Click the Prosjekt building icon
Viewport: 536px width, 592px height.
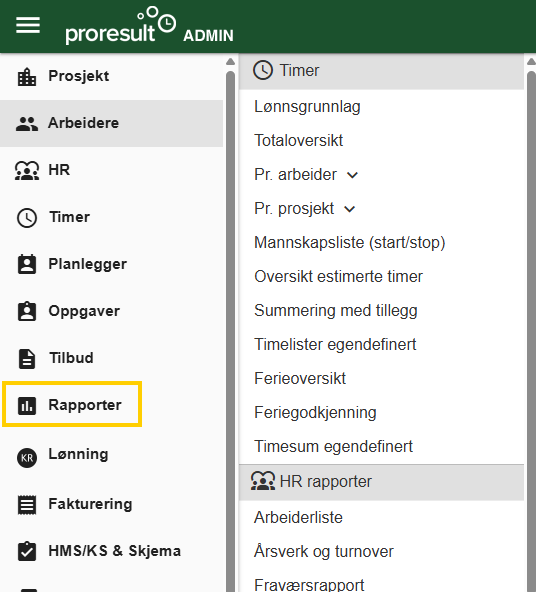point(27,77)
